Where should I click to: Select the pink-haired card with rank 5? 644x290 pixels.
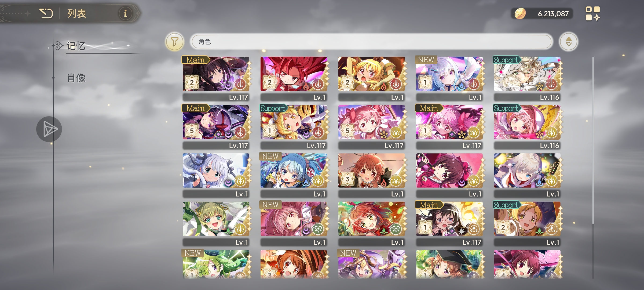(372, 127)
